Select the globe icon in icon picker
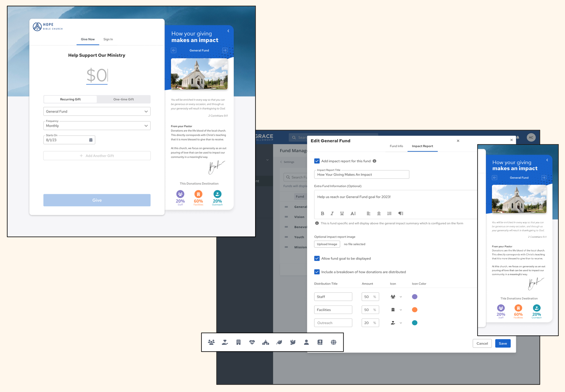This screenshot has width=565, height=392. click(x=334, y=342)
